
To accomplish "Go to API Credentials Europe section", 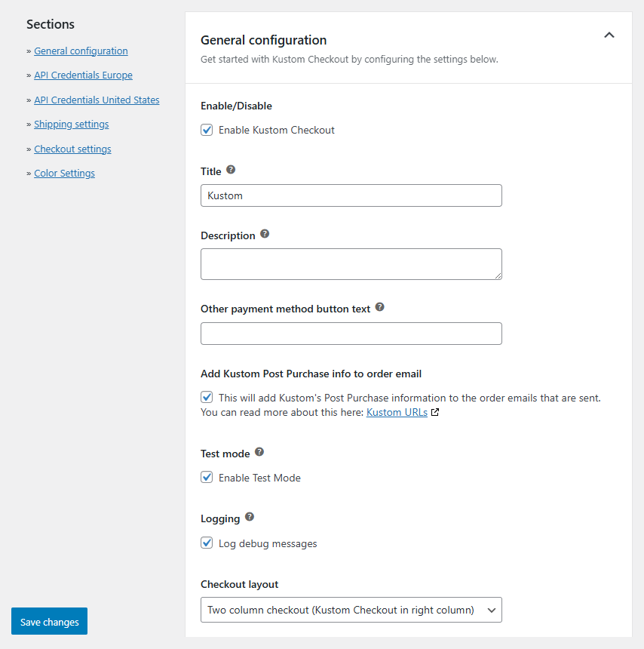I will 83,75.
